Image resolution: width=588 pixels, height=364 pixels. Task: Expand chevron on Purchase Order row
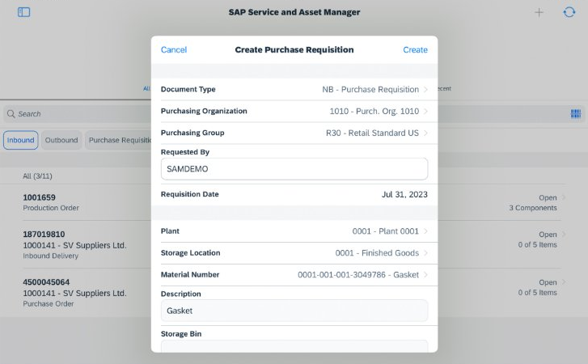coord(564,282)
